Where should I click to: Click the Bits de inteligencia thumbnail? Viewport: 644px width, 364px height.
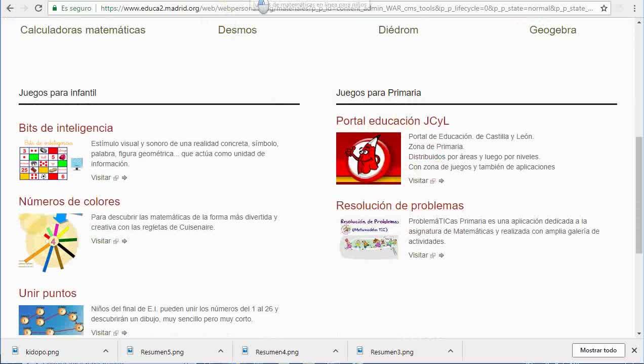click(x=51, y=160)
